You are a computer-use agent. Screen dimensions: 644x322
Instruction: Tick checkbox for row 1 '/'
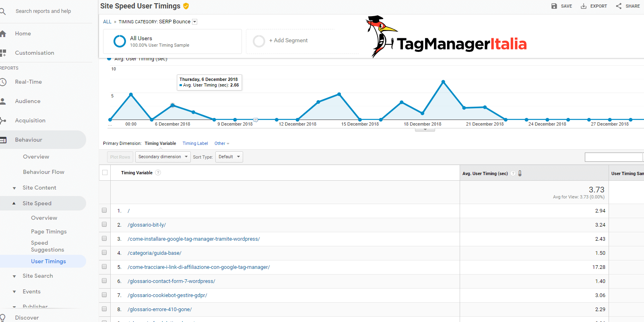104,210
